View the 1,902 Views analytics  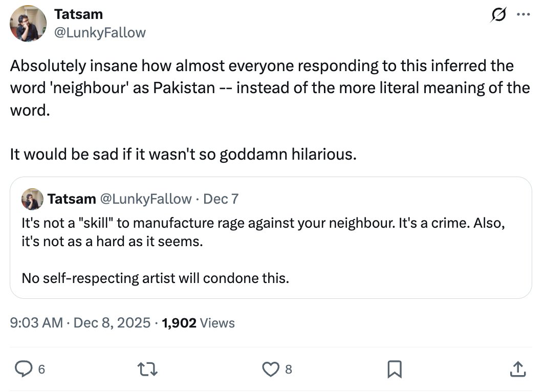(198, 323)
